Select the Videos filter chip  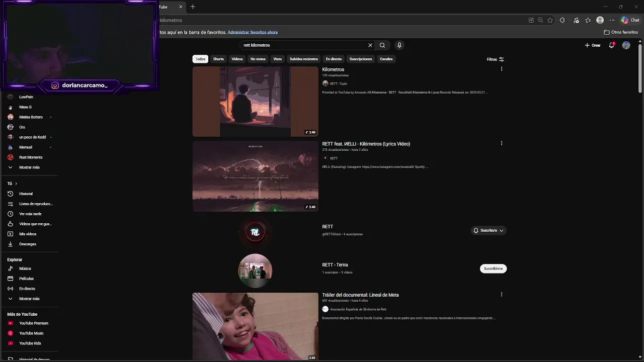point(237,59)
